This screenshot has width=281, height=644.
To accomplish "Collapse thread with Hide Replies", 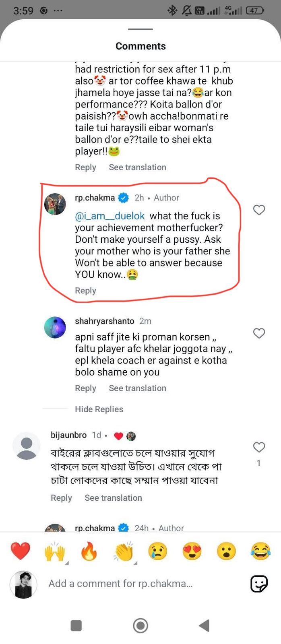I will click(99, 409).
